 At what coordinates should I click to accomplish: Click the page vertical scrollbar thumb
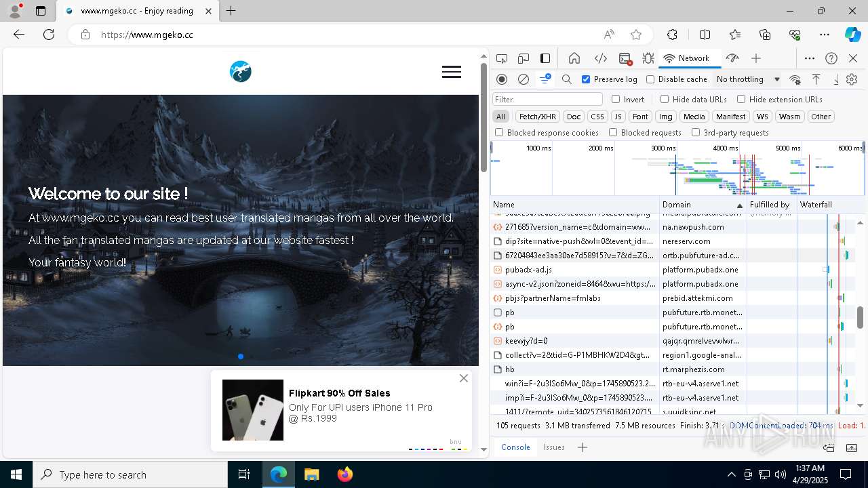click(484, 118)
